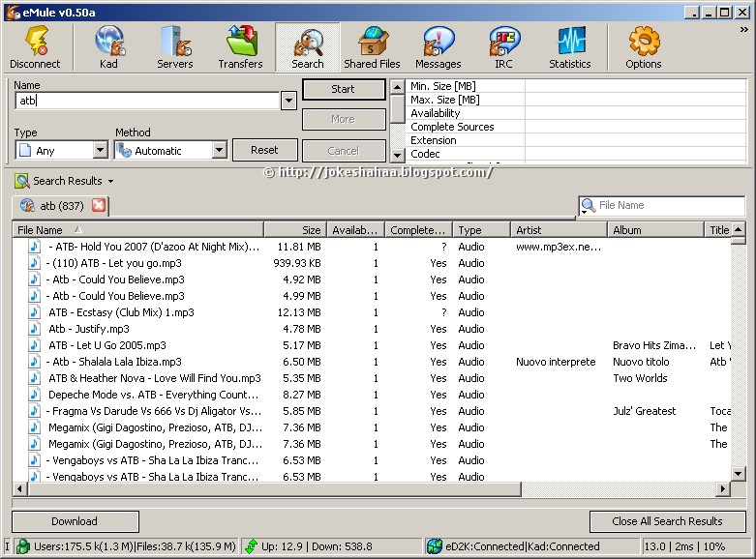Click the Extension filter row
Image resolution: width=756 pixels, height=559 pixels.
pyautogui.click(x=576, y=140)
